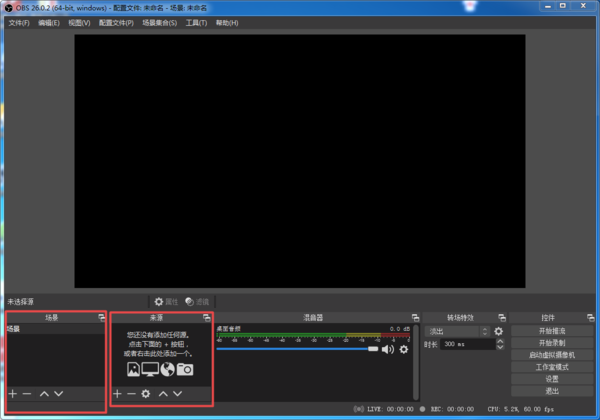
Task: Add a new scene with plus icon
Action: coord(12,394)
